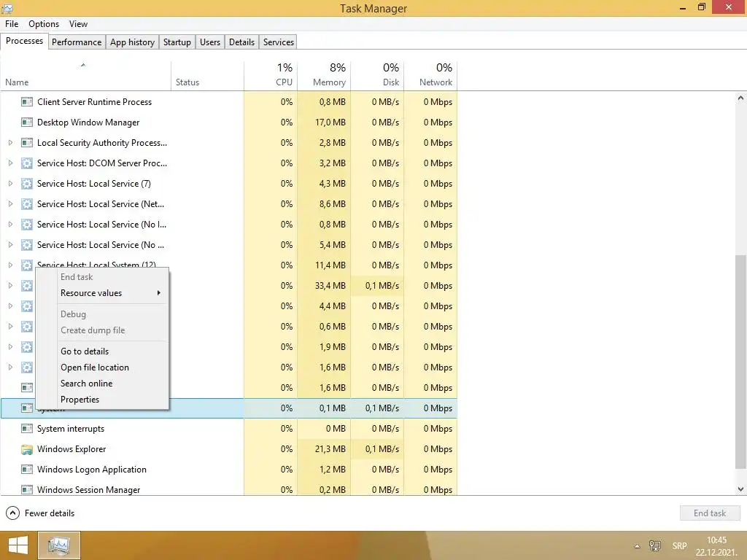The height and width of the screenshot is (560, 747).
Task: Click the System interrupts process icon
Action: pyautogui.click(x=27, y=429)
